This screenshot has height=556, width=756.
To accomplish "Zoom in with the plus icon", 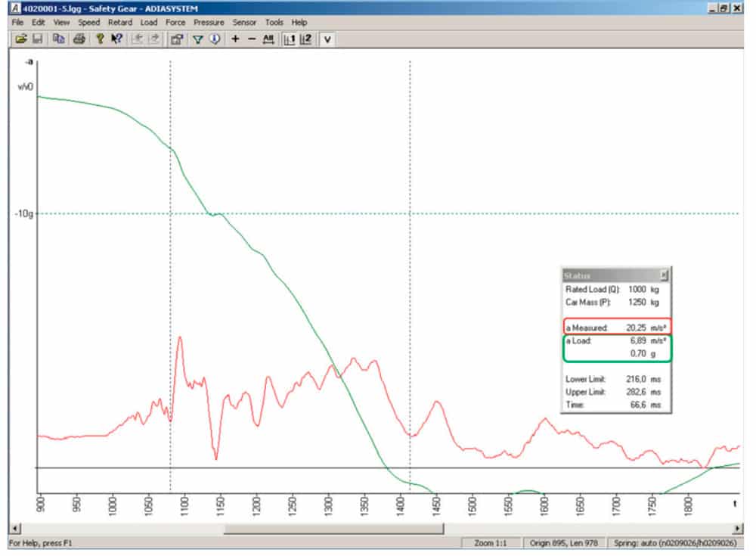I will tap(235, 39).
